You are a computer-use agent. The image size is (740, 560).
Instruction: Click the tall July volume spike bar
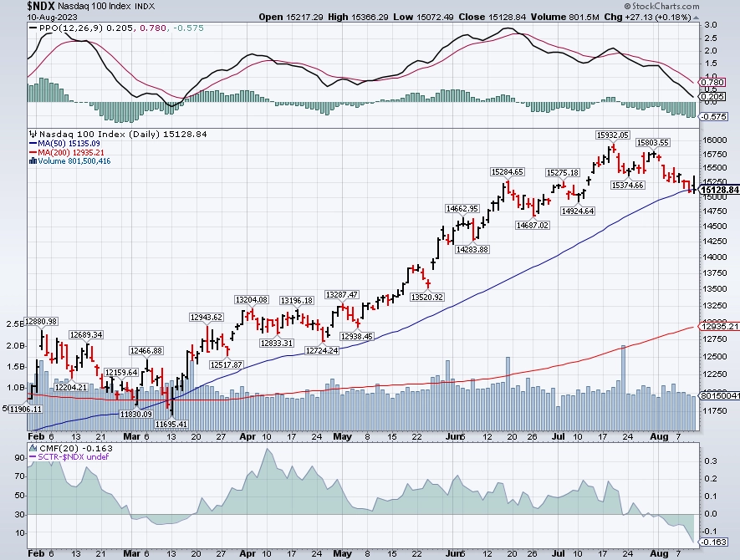coord(624,387)
